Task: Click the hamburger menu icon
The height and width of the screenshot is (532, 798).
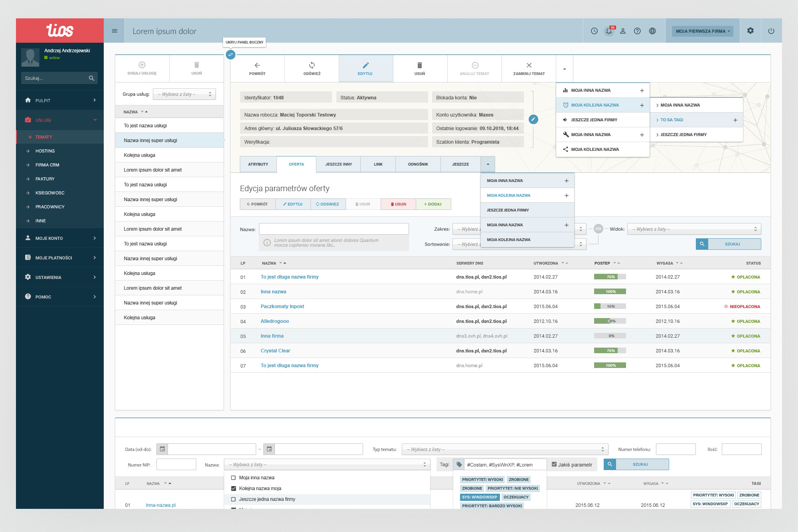Action: pos(115,31)
